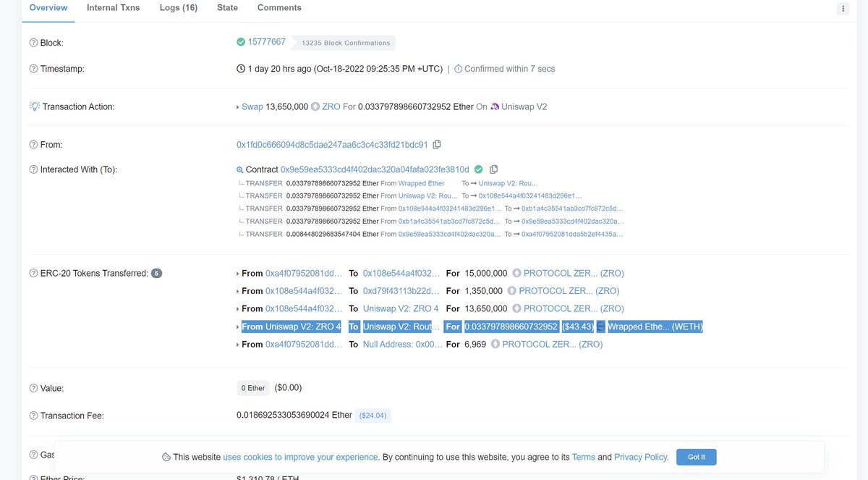Screen dimensions: 868x480
Task: Open Uniswap V2: ZRO 4 recipient in 13,650,000 row
Action: click(x=401, y=308)
